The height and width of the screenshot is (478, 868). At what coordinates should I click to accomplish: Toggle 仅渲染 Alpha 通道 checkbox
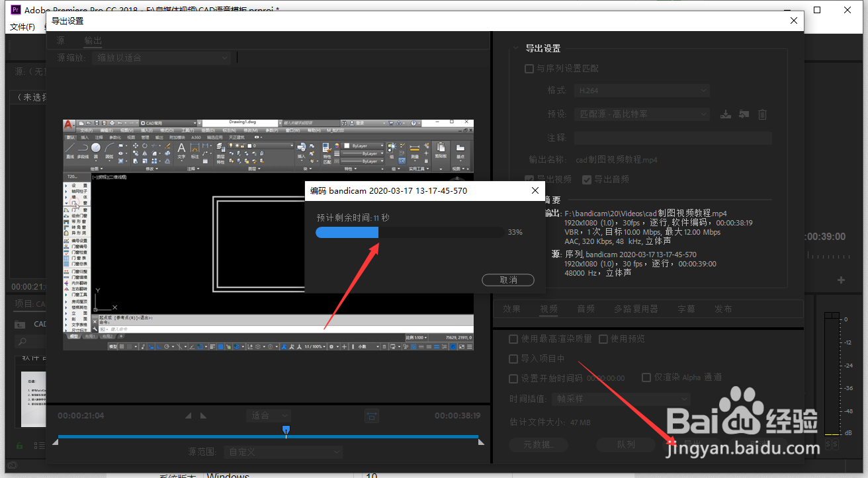coord(647,378)
